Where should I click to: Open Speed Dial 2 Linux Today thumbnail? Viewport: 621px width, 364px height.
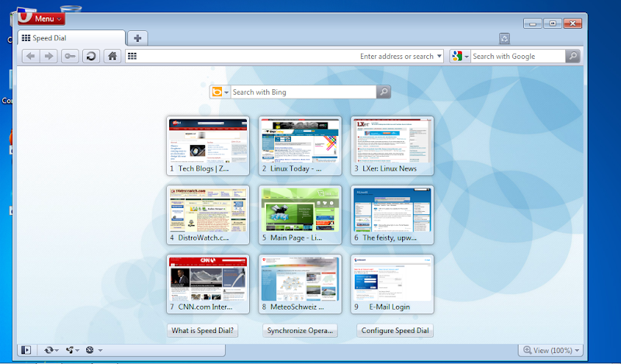[x=300, y=146]
